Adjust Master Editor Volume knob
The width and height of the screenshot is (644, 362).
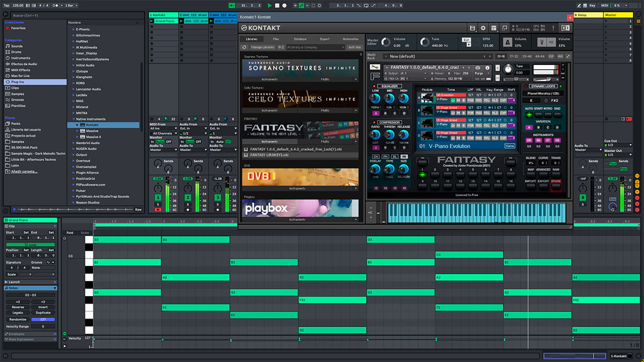click(385, 42)
